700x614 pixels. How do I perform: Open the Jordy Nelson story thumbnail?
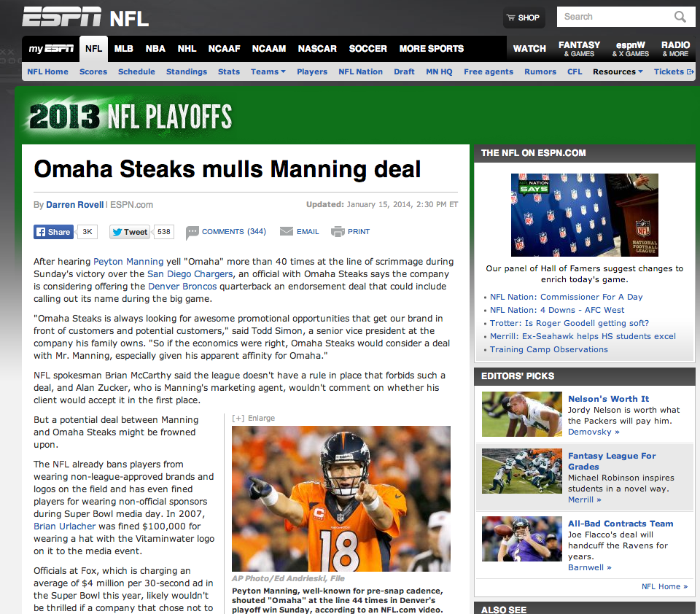pyautogui.click(x=522, y=414)
